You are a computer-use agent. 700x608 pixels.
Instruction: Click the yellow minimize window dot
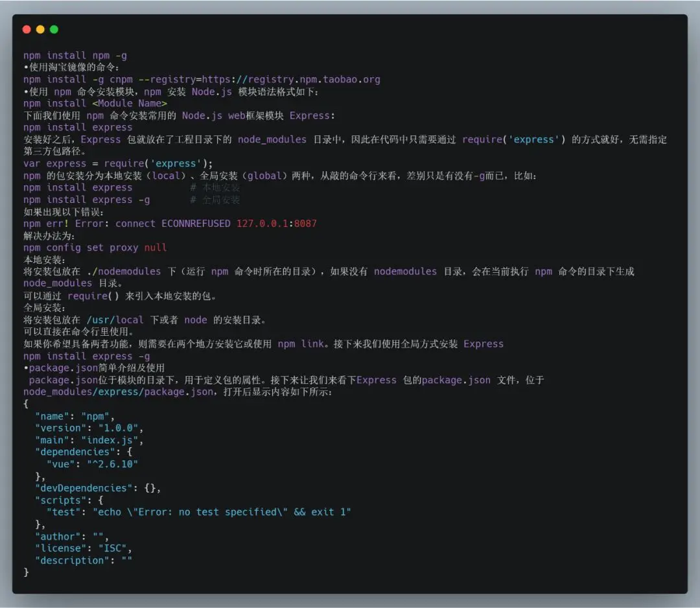[x=40, y=29]
